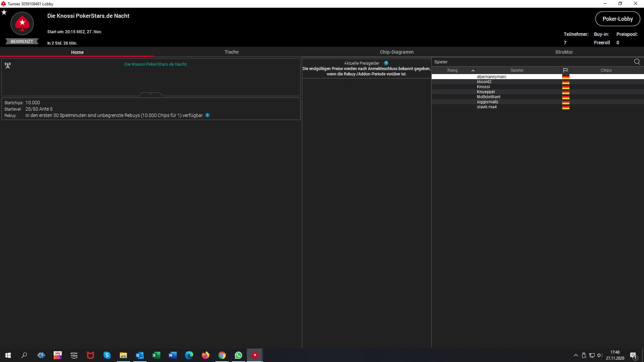Image resolution: width=644 pixels, height=362 pixels.
Task: Open Windows taskbar search
Action: point(24,355)
